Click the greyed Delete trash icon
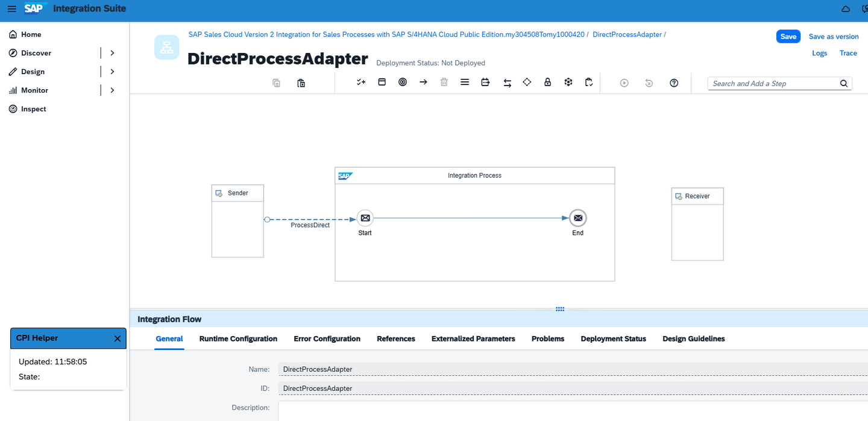This screenshot has width=868, height=421. (x=444, y=82)
